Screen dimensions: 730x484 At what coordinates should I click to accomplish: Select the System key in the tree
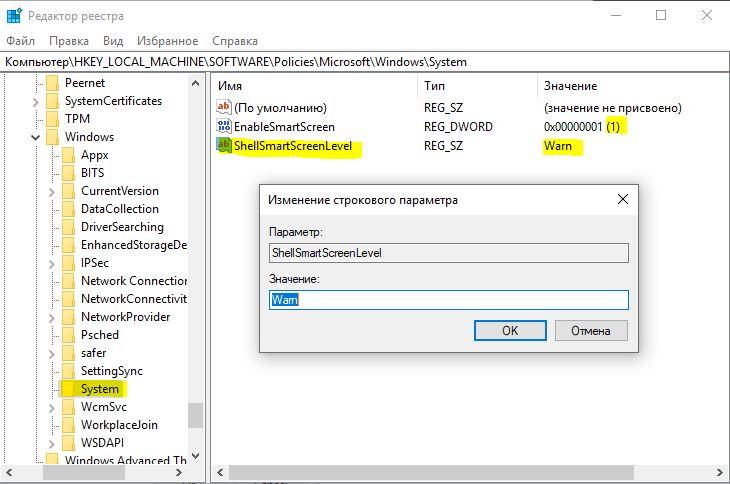pos(100,389)
